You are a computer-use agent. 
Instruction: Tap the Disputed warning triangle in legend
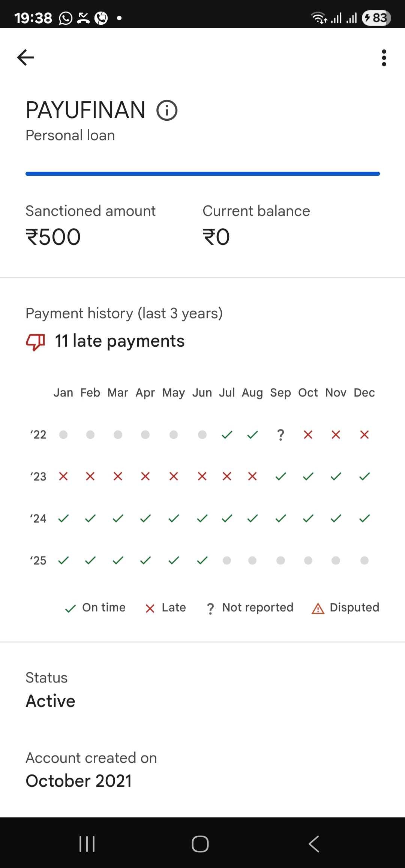(318, 608)
